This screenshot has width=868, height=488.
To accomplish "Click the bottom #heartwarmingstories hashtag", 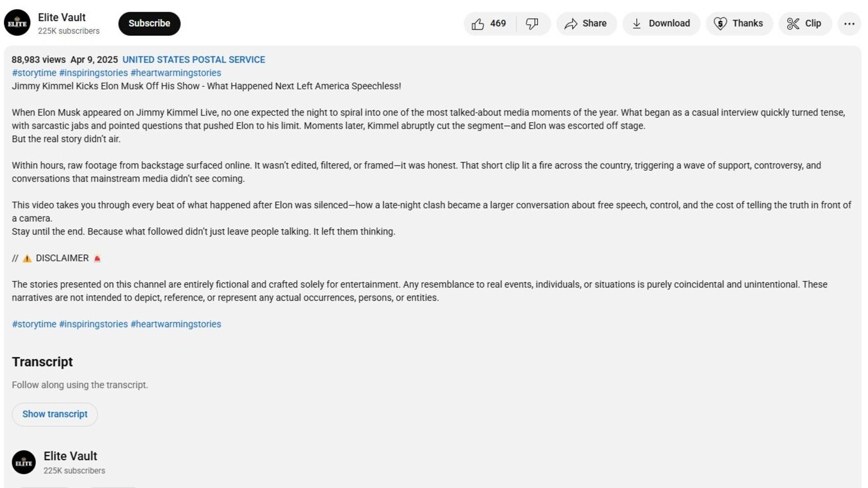I will point(176,324).
